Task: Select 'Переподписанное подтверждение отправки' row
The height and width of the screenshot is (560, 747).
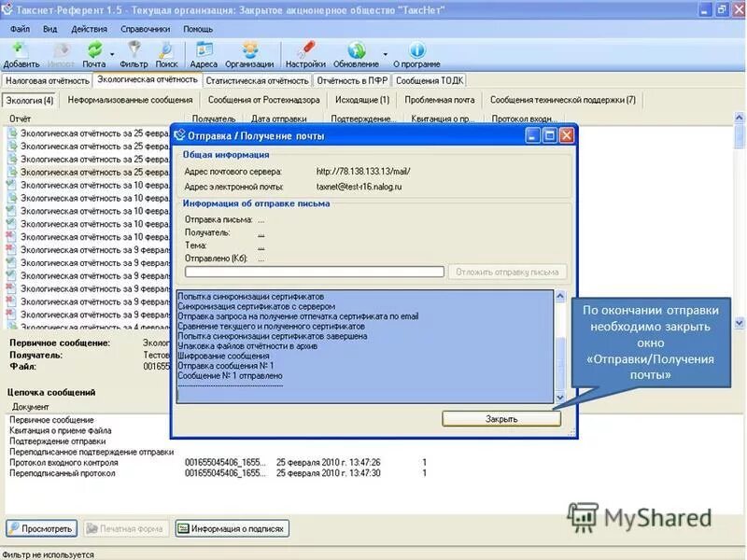Action: point(92,452)
